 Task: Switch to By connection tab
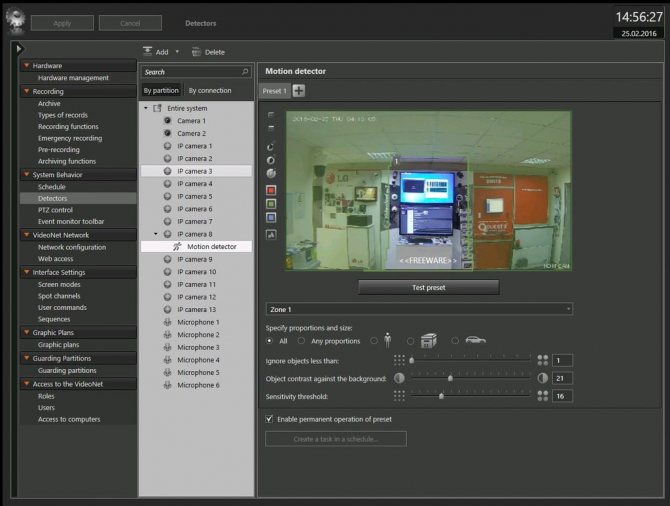pos(210,90)
